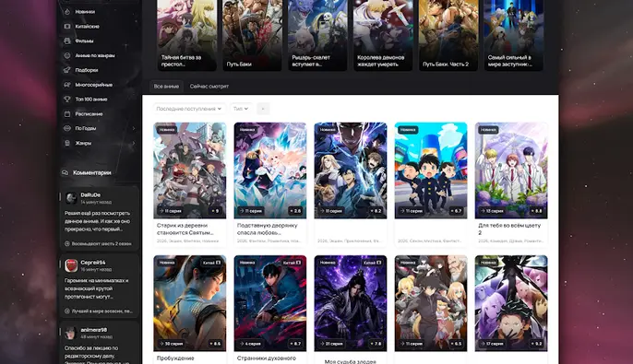
Task: Open title Подставную дворянку спасла любовь
Action: (268, 229)
